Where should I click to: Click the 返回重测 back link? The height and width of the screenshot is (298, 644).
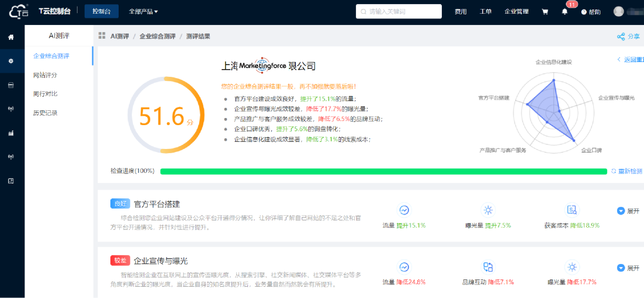pyautogui.click(x=631, y=60)
